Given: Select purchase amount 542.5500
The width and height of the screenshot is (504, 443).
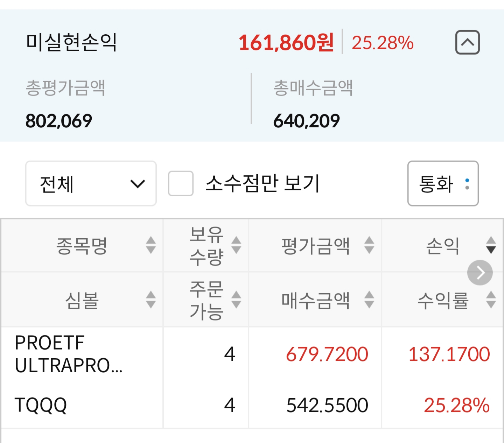Looking at the screenshot, I should (327, 405).
